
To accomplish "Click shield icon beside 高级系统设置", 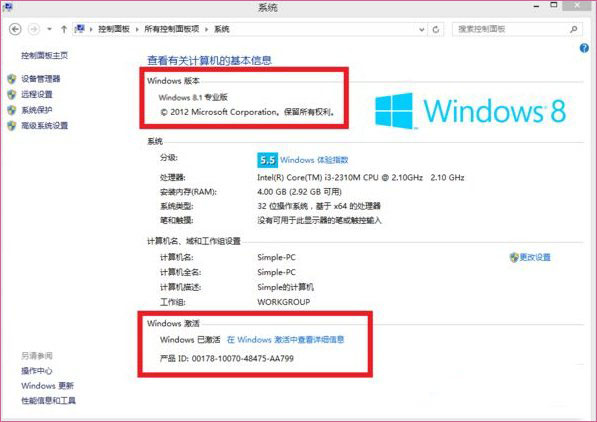I will (x=12, y=125).
